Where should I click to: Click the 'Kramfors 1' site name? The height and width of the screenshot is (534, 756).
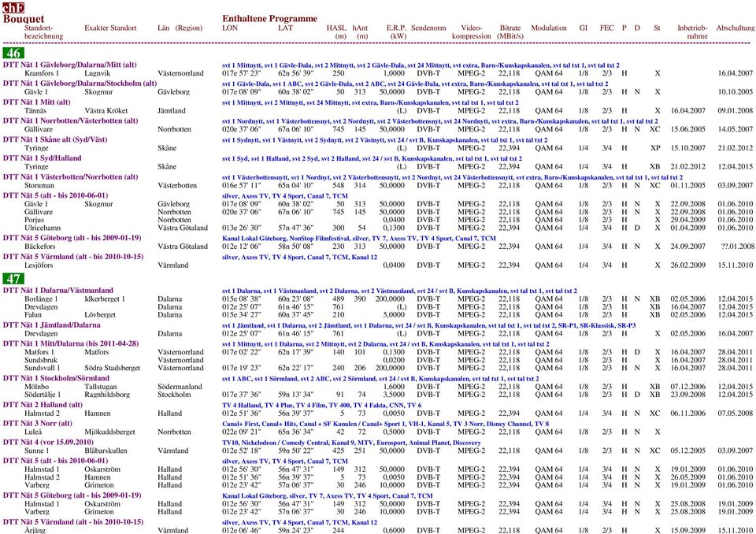[42, 73]
